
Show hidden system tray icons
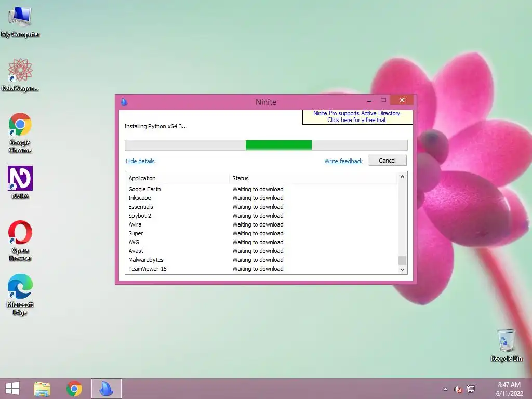click(445, 389)
